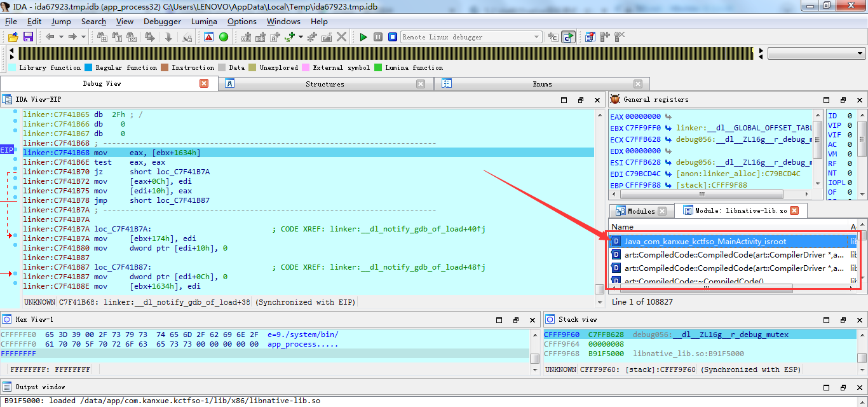868x407 pixels.
Task: Jump back with the left arrow icon
Action: [x=50, y=37]
